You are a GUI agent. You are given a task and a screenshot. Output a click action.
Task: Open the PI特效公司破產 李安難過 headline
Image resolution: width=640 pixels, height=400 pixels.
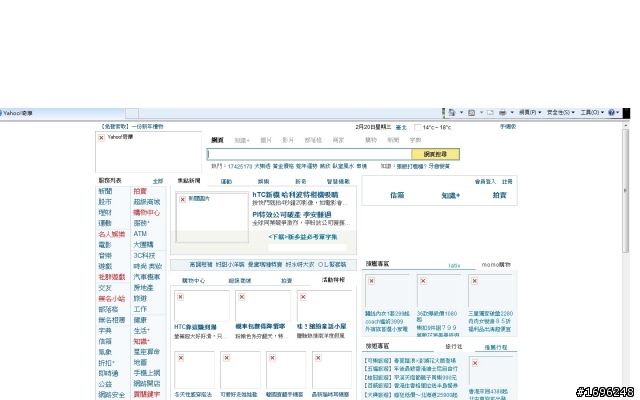(291, 214)
